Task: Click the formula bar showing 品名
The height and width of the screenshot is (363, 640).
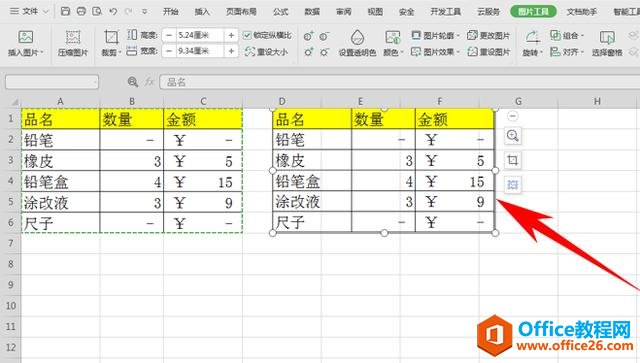Action: 399,82
